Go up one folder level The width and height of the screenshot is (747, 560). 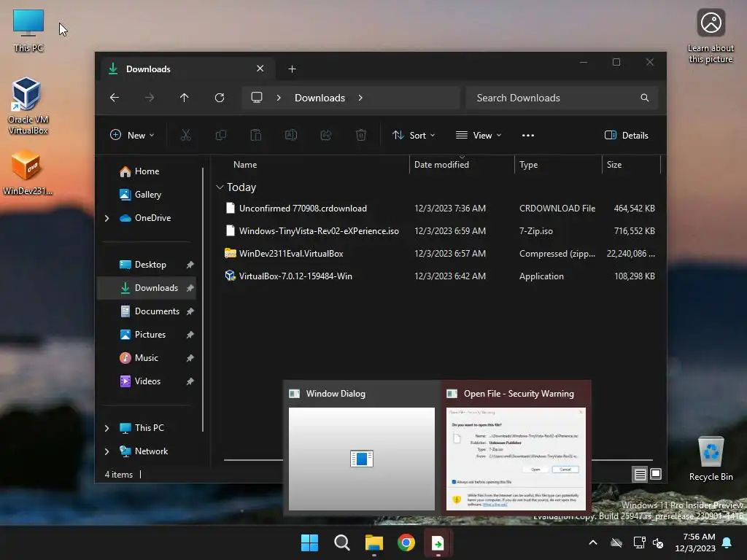(x=185, y=98)
